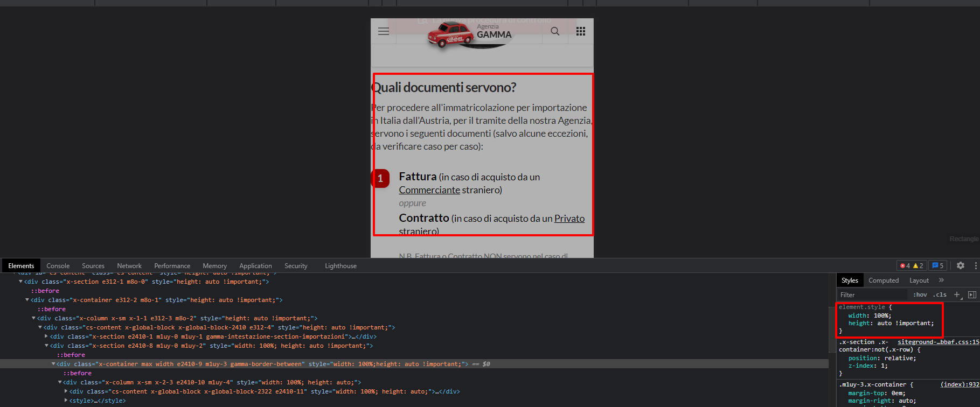Open the siteground CSS source link
The width and height of the screenshot is (980, 407).
point(937,342)
